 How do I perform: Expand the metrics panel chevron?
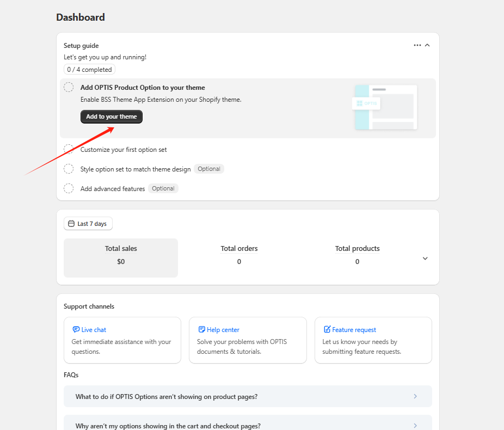point(425,258)
